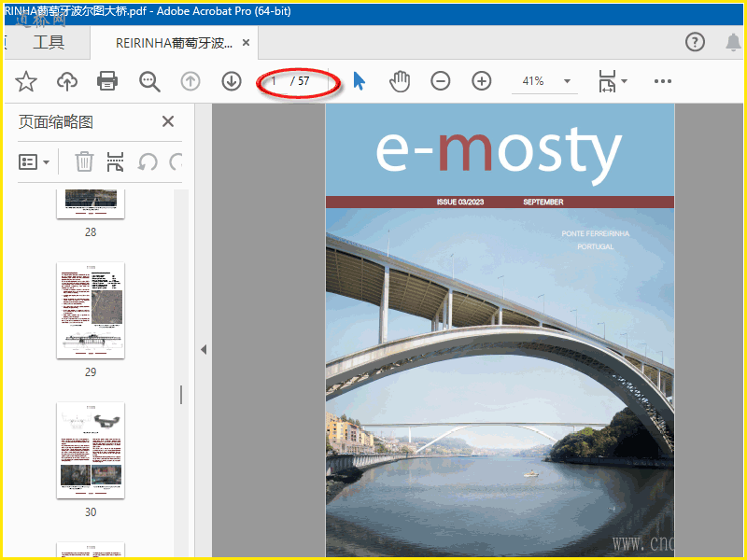This screenshot has width=747, height=560.
Task: Close the page thumbnails panel
Action: pyautogui.click(x=168, y=121)
